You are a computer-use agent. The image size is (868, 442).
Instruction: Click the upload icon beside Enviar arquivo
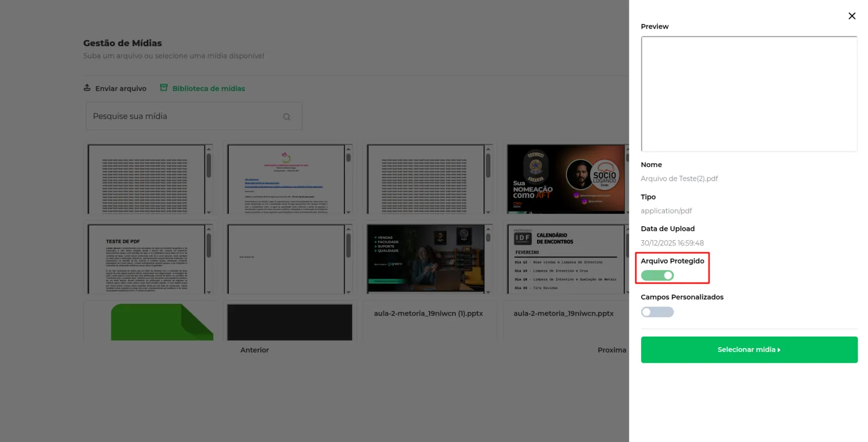click(87, 88)
